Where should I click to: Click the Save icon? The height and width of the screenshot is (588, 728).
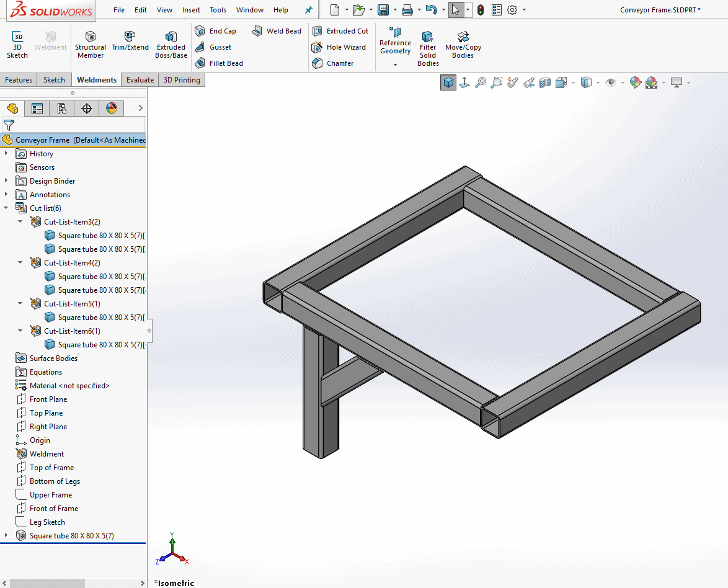383,10
